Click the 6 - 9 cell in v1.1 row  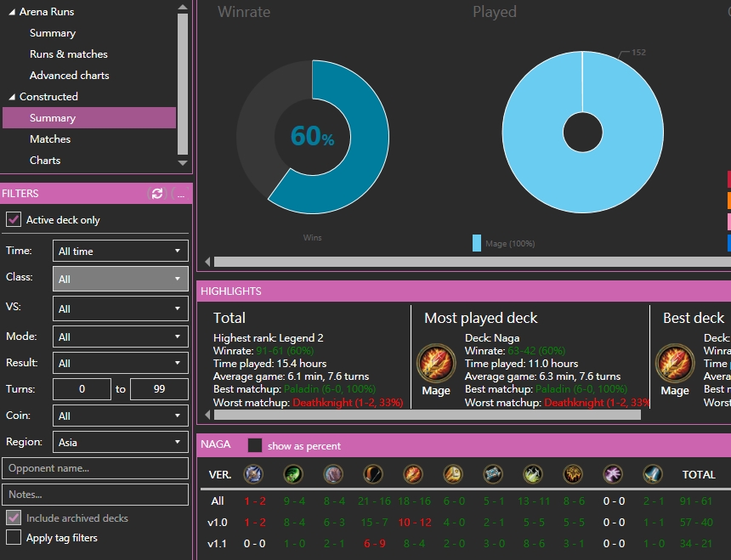[x=374, y=543]
